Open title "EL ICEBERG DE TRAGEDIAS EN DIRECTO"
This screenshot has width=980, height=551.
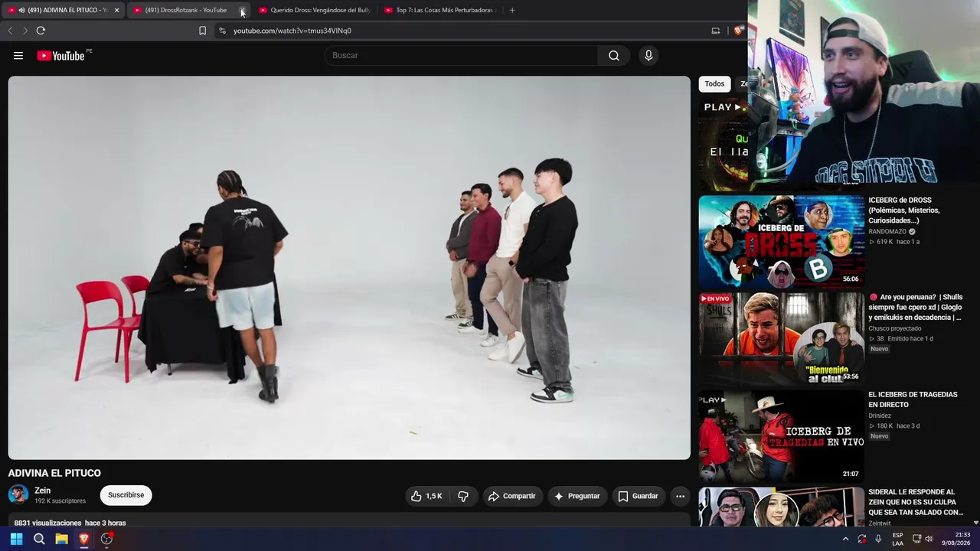pyautogui.click(x=913, y=399)
